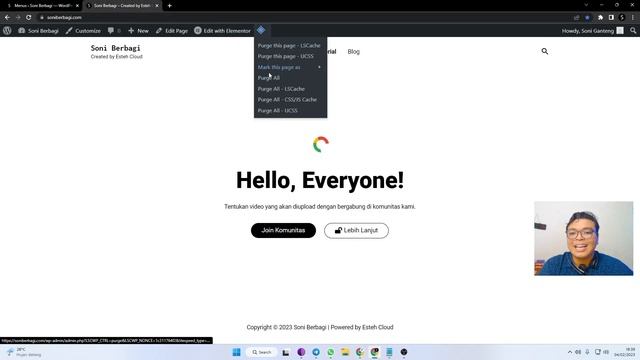Open Telegram from the taskbar
The width and height of the screenshot is (640, 360).
tap(316, 352)
